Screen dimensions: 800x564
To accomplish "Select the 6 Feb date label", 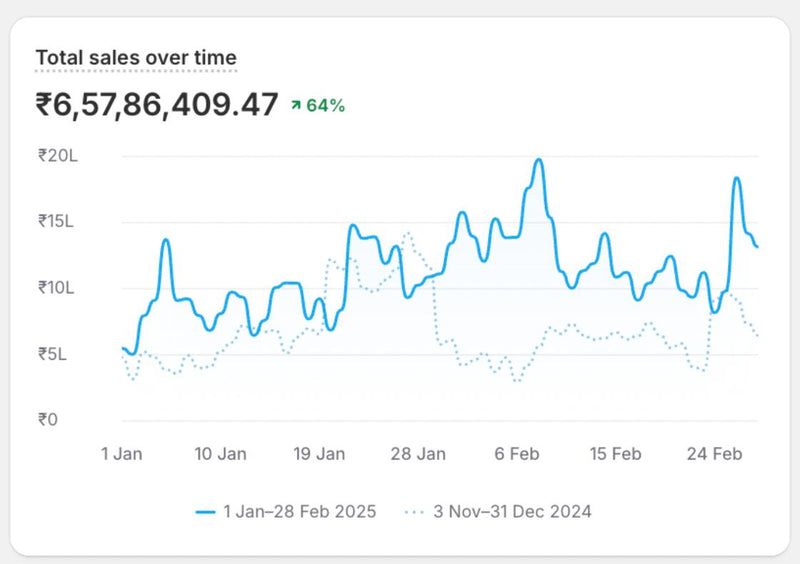I will pos(517,454).
